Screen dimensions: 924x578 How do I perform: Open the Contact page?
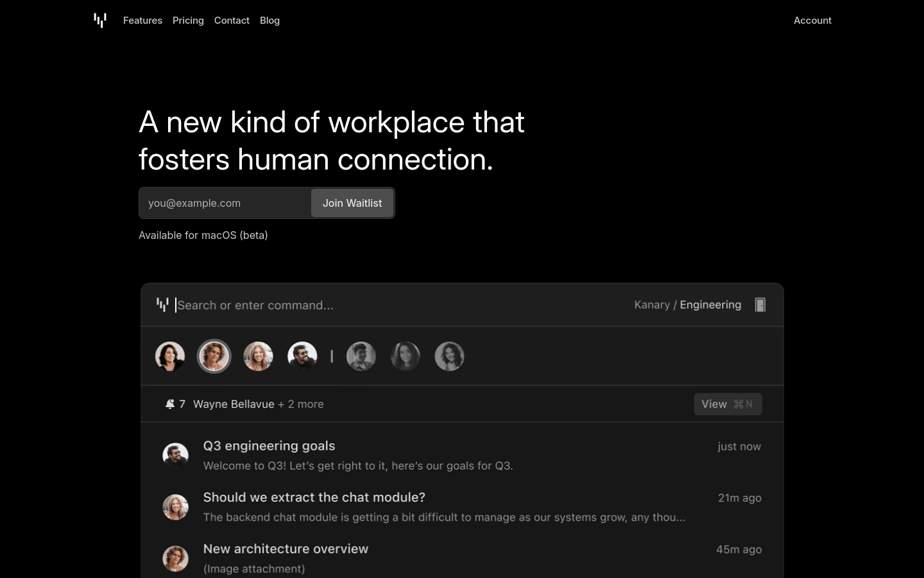[x=232, y=21]
